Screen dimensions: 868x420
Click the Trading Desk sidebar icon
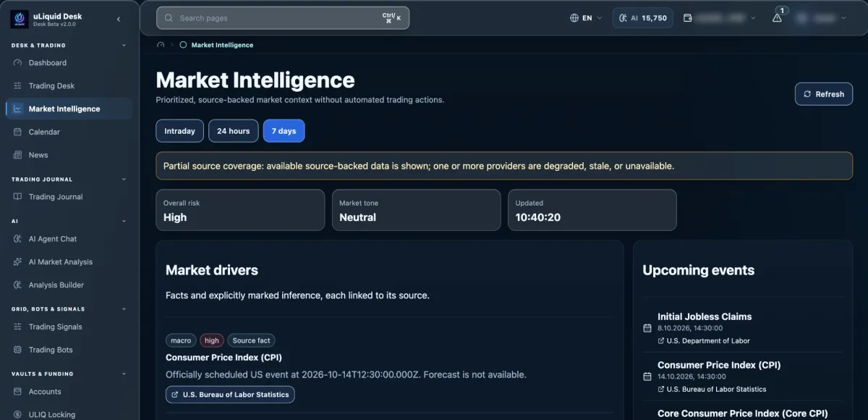coord(18,85)
